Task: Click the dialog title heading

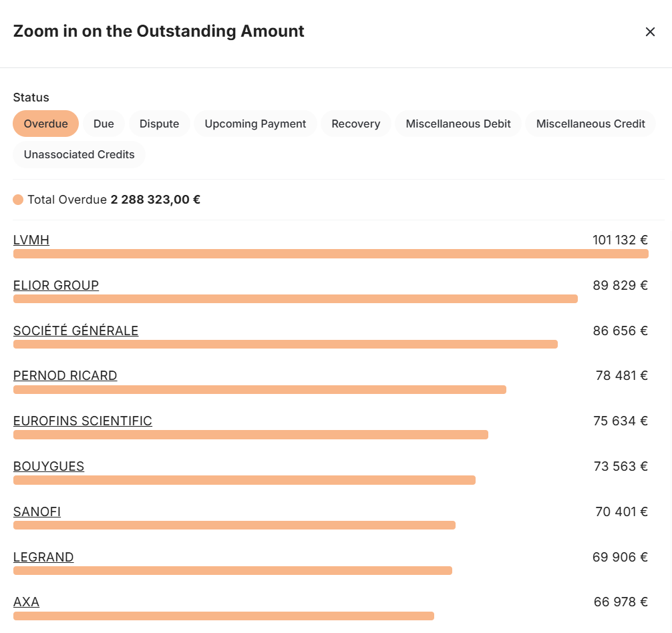Action: pyautogui.click(x=158, y=31)
